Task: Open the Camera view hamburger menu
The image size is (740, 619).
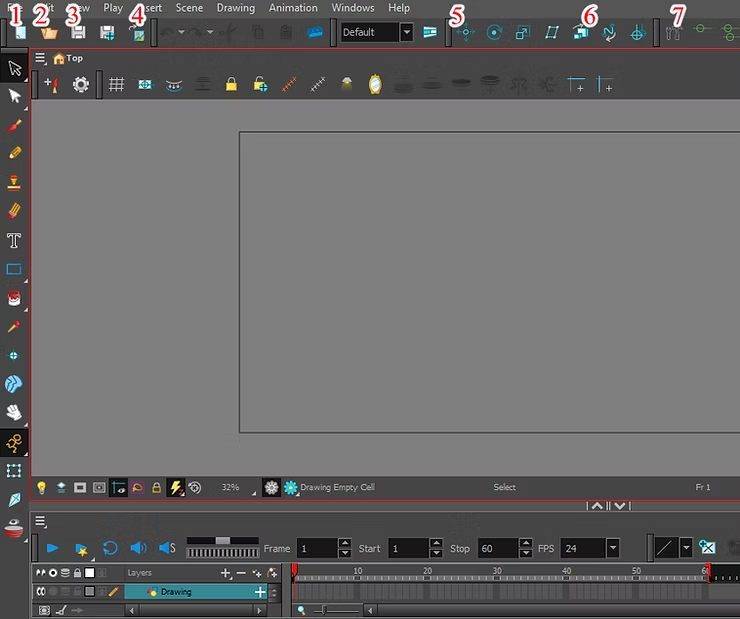Action: [41, 58]
